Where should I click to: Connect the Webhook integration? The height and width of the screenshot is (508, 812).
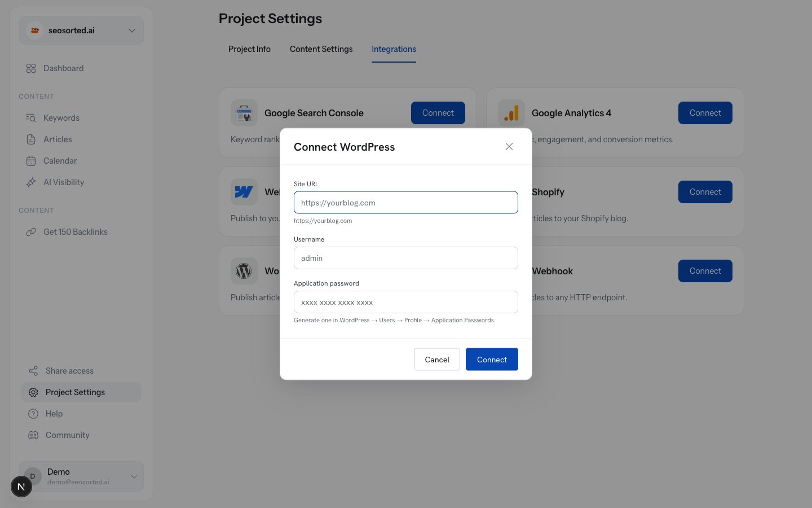click(x=705, y=271)
